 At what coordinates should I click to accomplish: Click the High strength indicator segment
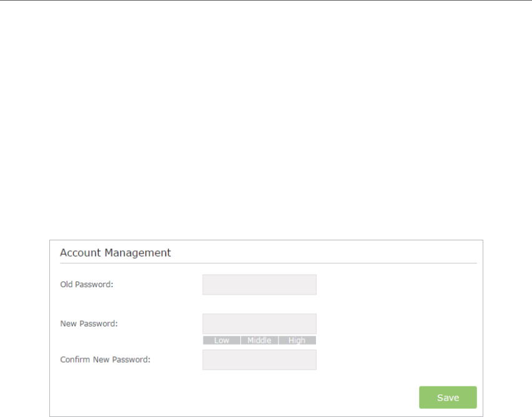pos(297,340)
